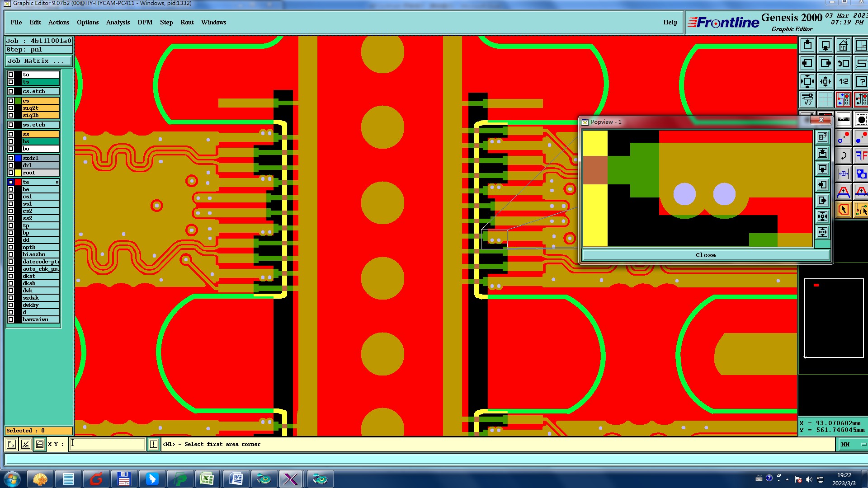Toggle the npth layer checkbox
868x488 pixels.
click(11, 247)
